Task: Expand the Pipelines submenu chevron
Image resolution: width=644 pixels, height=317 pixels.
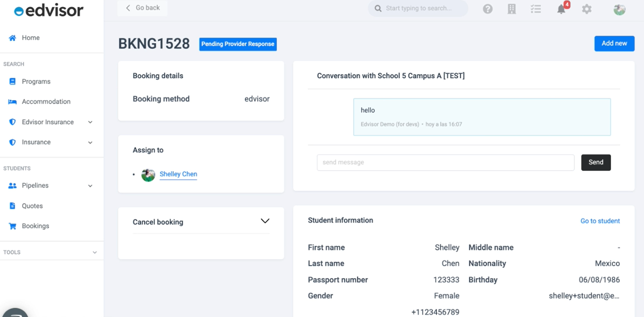Action: coord(90,186)
